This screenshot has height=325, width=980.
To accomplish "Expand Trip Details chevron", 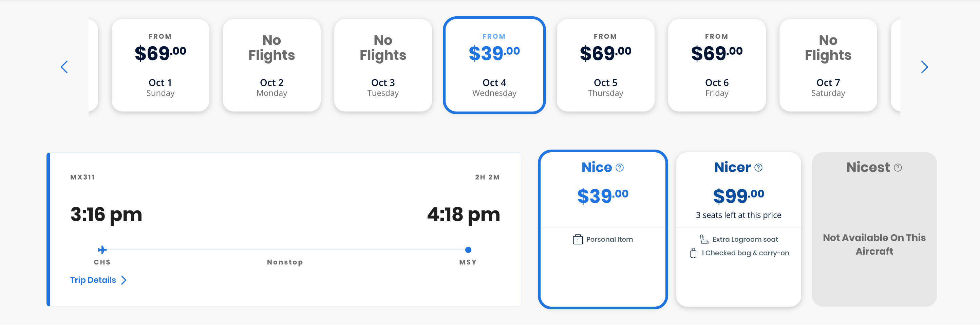I will click(124, 280).
